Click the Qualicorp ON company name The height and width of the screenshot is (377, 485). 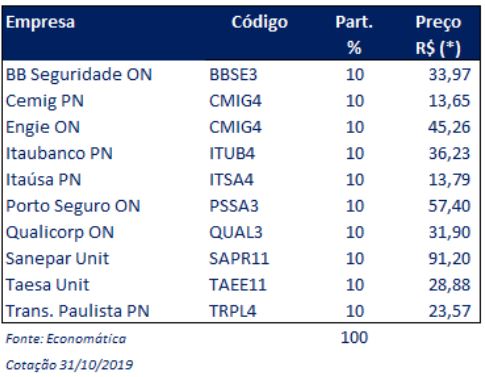[60, 233]
